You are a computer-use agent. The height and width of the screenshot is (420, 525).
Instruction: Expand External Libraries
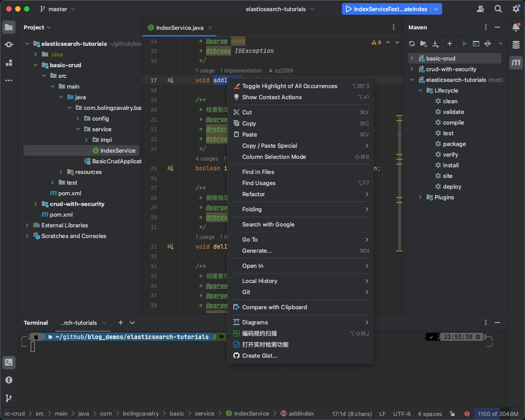(x=27, y=225)
